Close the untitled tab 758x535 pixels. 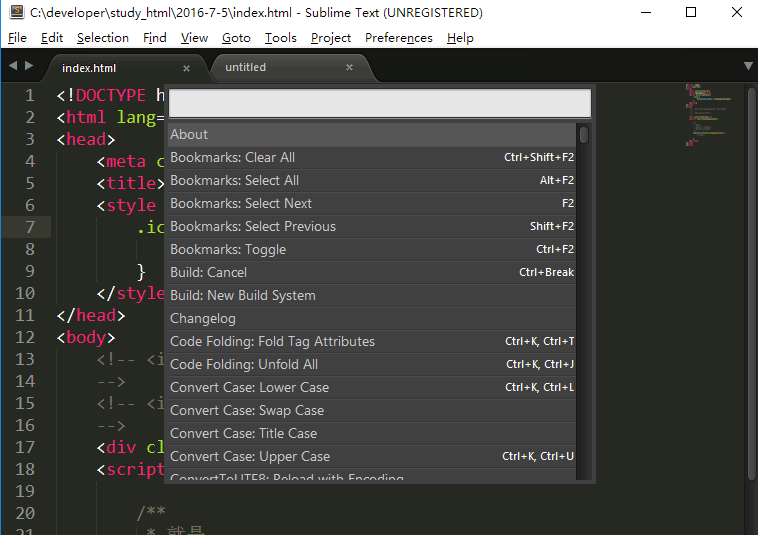pos(349,68)
